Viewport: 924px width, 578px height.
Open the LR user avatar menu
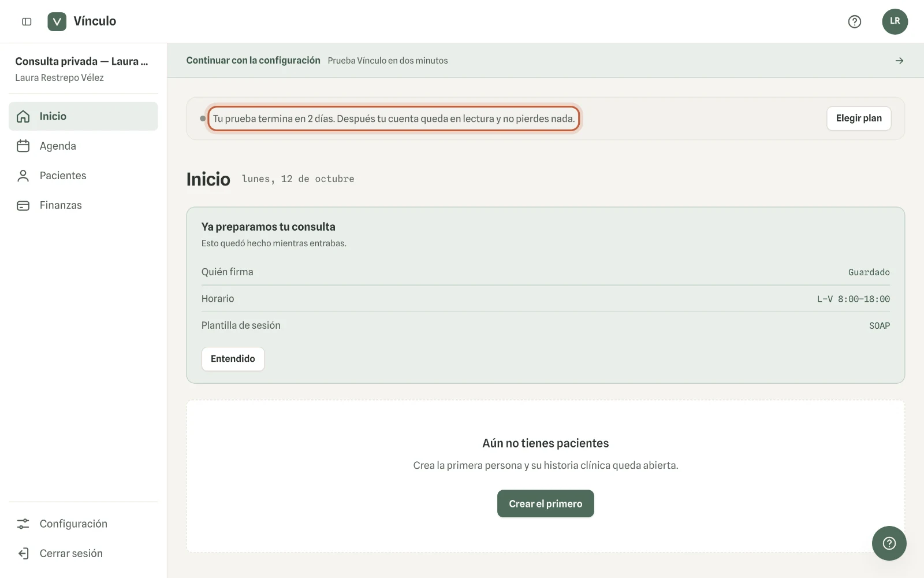click(895, 21)
